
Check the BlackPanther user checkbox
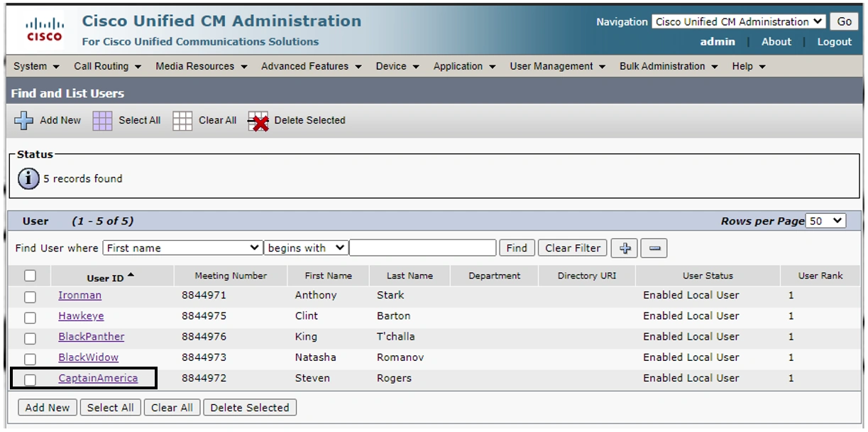(30, 337)
